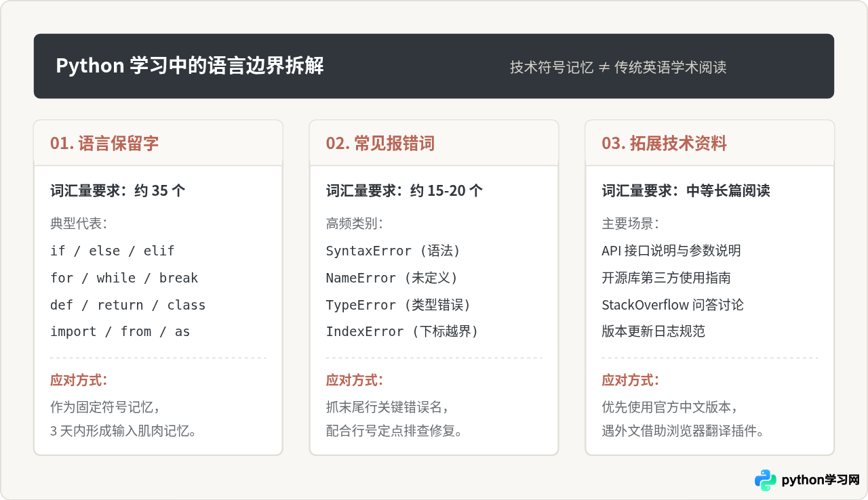Image resolution: width=868 pixels, height=500 pixels.
Task: Click the 典型代表 label
Action: pos(79,224)
